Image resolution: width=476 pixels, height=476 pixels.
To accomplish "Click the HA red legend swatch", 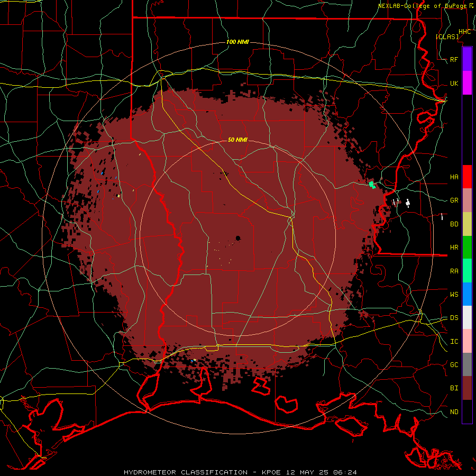I will tap(467, 177).
